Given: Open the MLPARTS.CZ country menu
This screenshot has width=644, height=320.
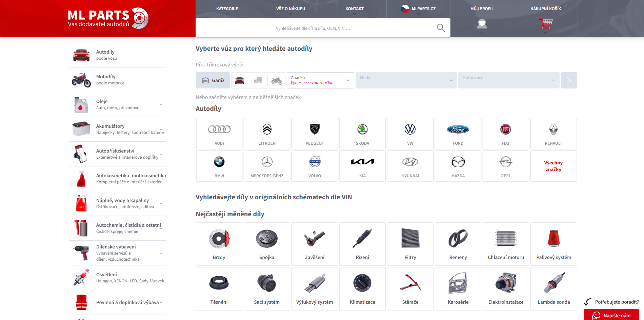Looking at the screenshot, I should pos(418,9).
